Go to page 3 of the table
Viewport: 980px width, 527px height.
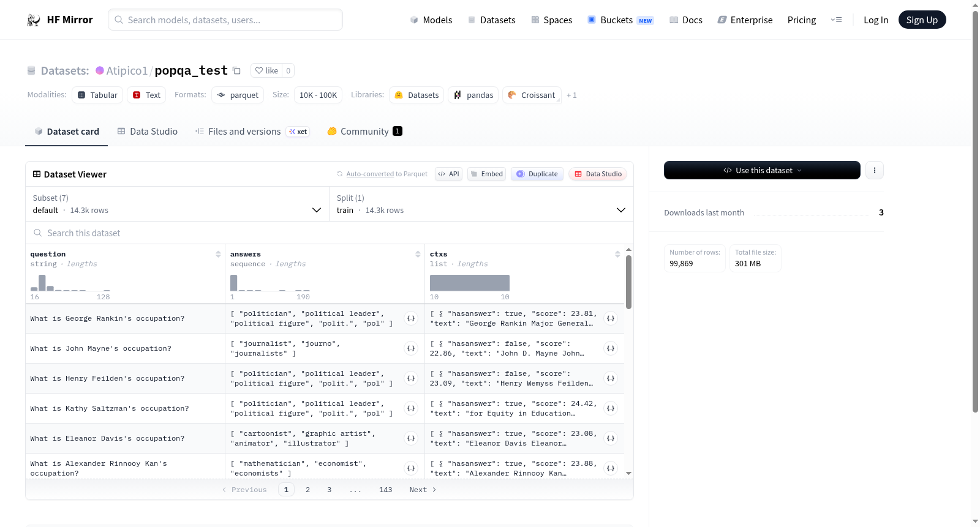(x=329, y=490)
